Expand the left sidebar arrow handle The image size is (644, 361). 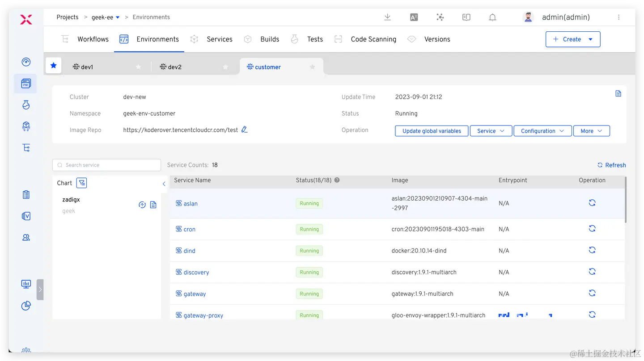(40, 290)
